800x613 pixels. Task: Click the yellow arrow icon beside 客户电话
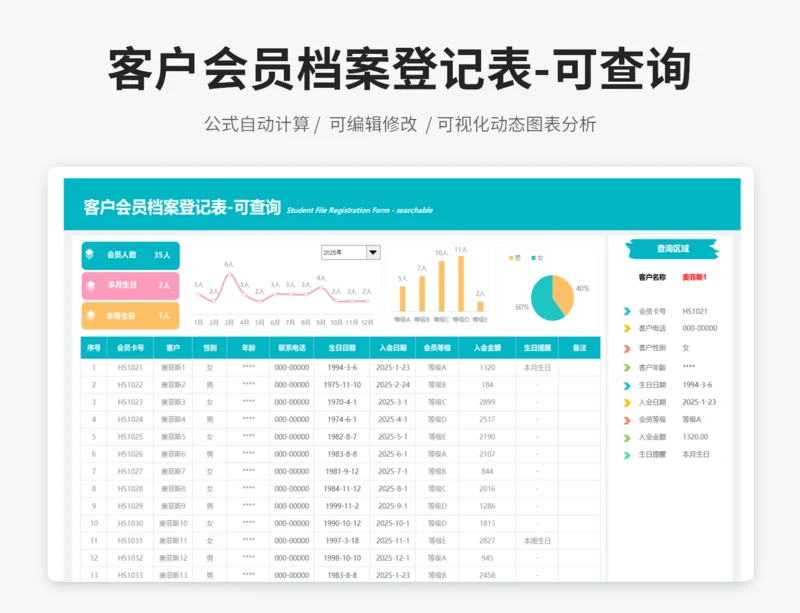[x=627, y=328]
